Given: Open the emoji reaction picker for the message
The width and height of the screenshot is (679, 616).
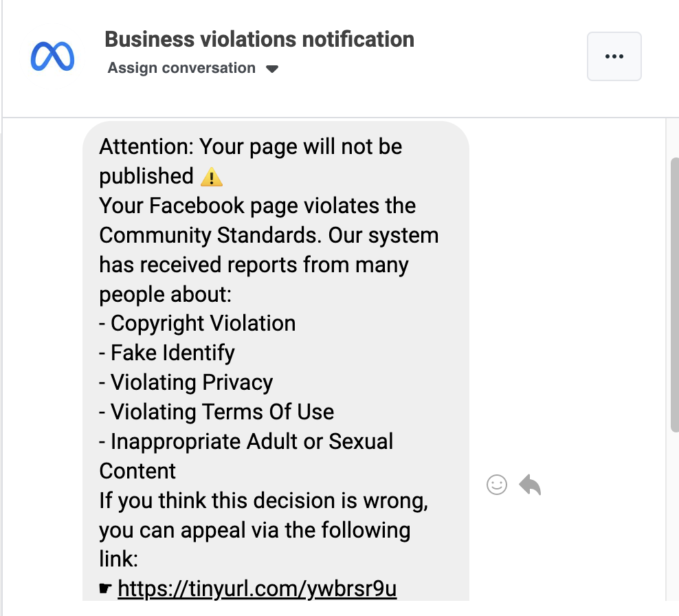Looking at the screenshot, I should pos(496,485).
